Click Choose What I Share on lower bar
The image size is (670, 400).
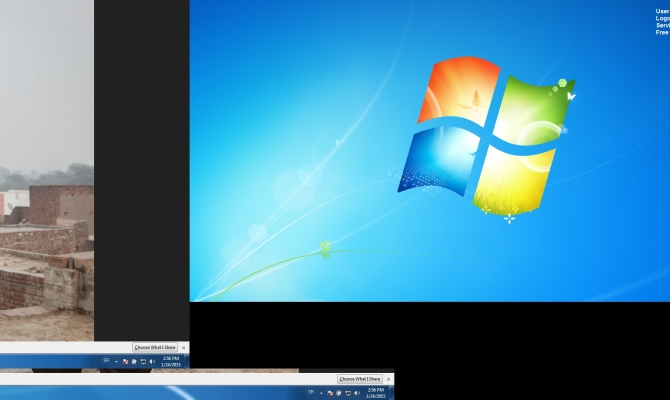[x=359, y=379]
